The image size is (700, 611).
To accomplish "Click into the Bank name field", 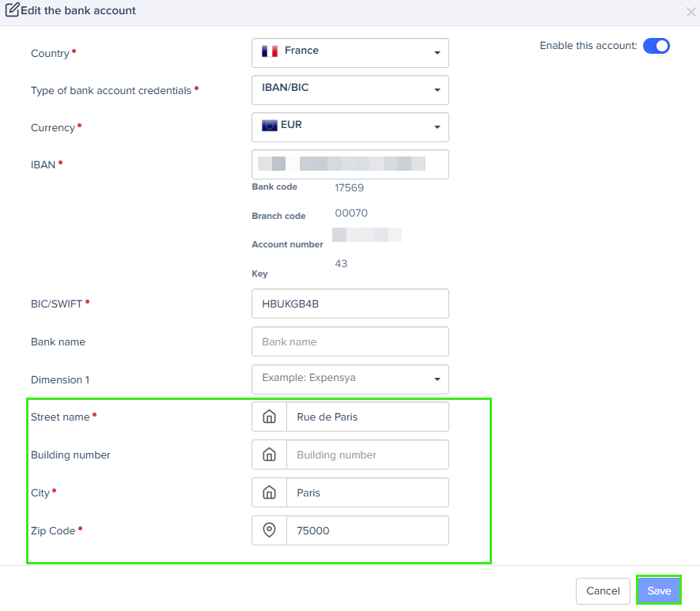I will click(x=350, y=341).
